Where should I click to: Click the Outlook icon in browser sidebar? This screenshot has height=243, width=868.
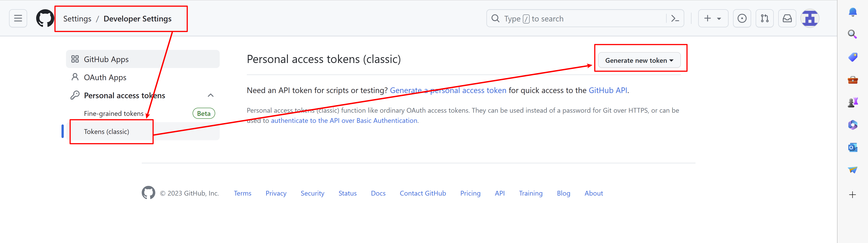tap(852, 147)
